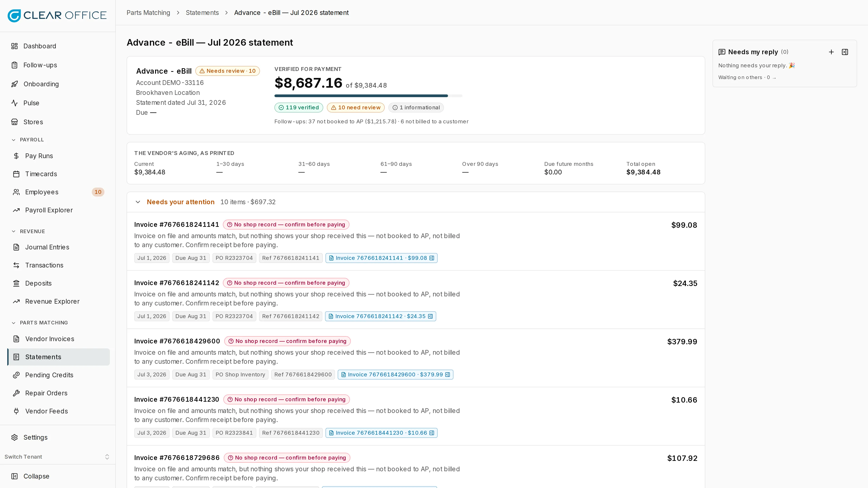
Task: Filter by 119 verified chip
Action: [299, 108]
